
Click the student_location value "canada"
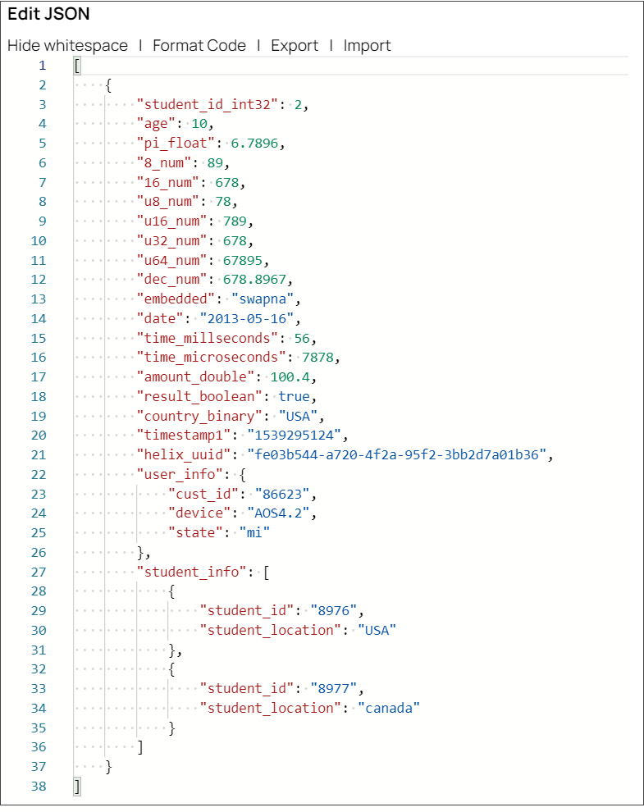(389, 708)
